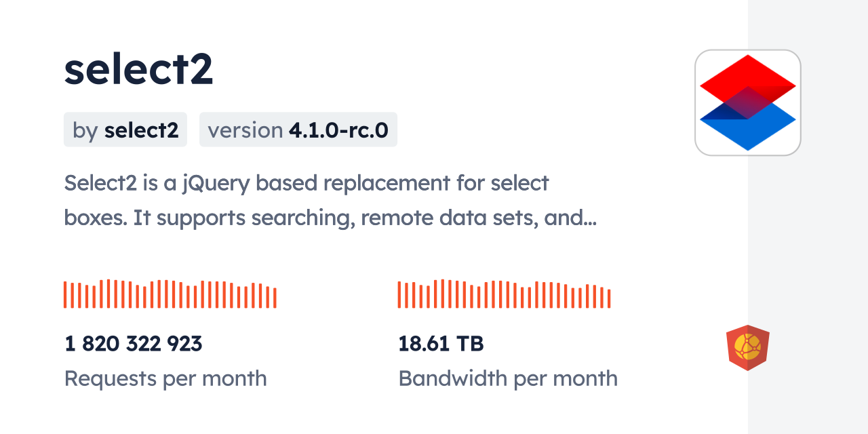This screenshot has height=434, width=868.
Task: Select first bar of the requests chart
Action: coord(65,295)
